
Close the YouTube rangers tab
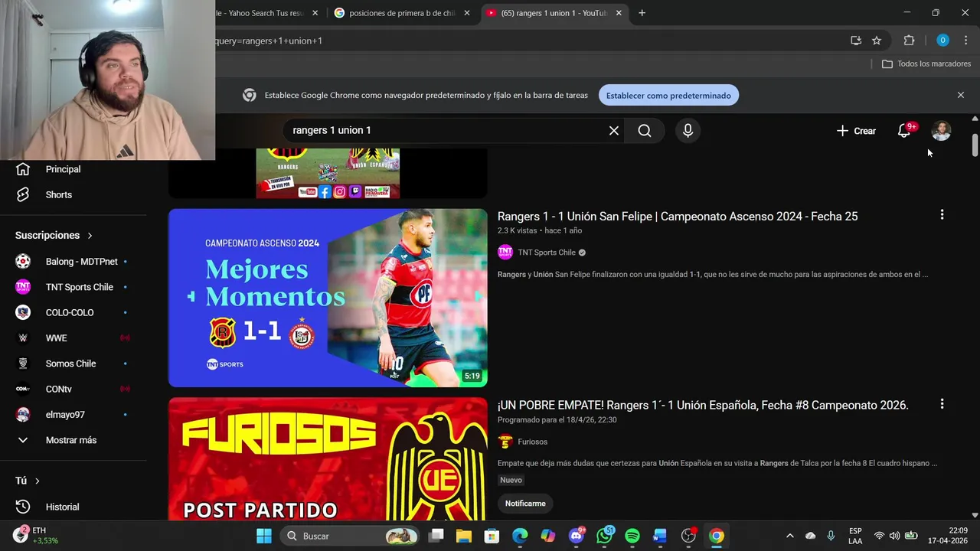[619, 13]
